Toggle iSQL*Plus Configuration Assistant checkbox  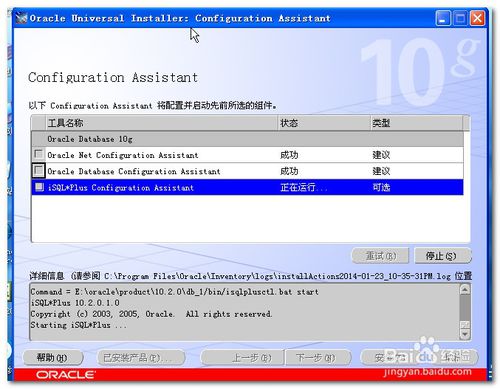tap(39, 187)
